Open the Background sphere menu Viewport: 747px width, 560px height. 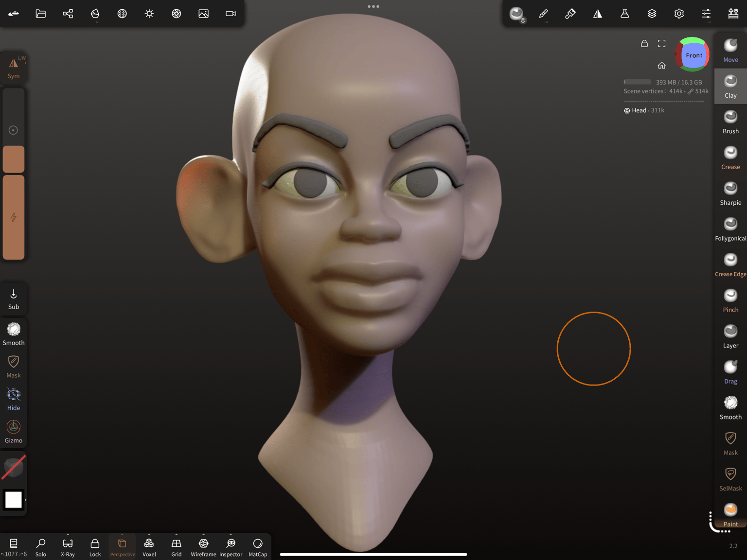tap(122, 14)
